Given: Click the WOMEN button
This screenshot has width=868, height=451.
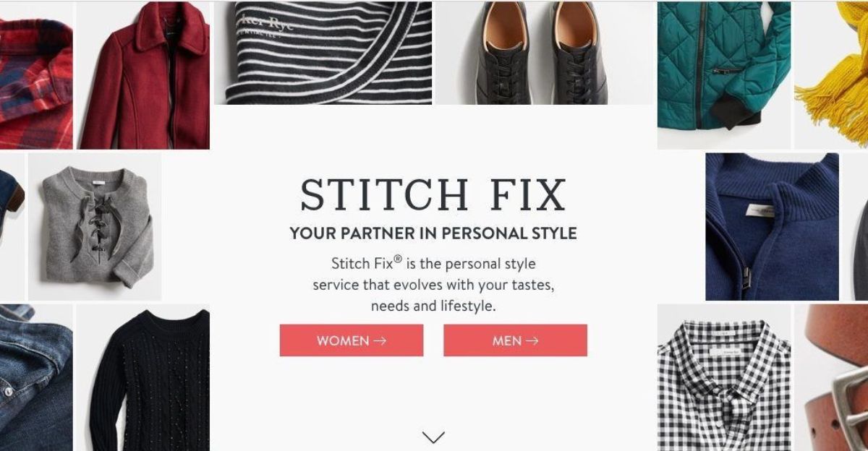Looking at the screenshot, I should point(352,340).
